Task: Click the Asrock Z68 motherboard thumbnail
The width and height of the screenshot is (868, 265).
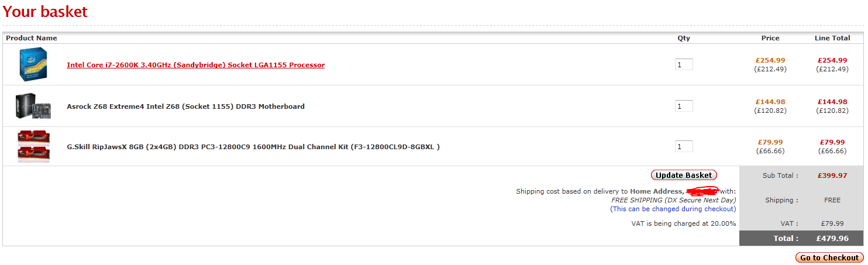Action: 33,106
